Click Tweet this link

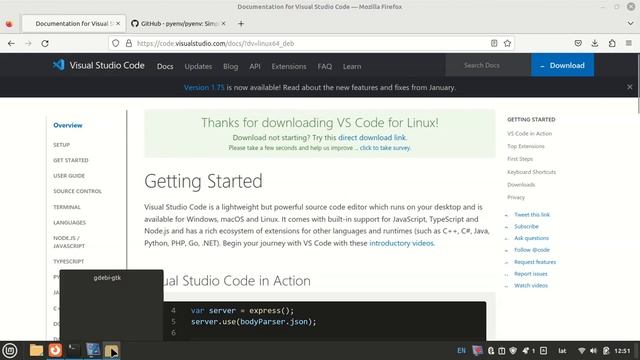(x=532, y=214)
